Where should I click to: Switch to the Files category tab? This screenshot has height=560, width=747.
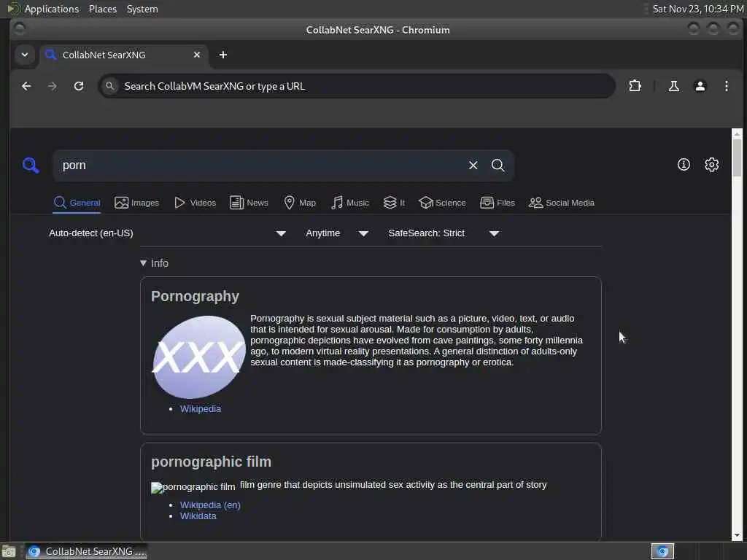click(x=498, y=203)
